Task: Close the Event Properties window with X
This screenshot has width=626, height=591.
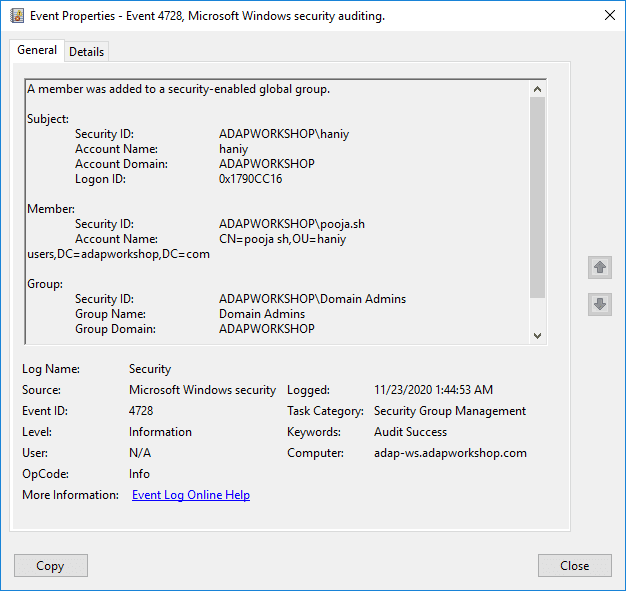Action: coord(610,16)
